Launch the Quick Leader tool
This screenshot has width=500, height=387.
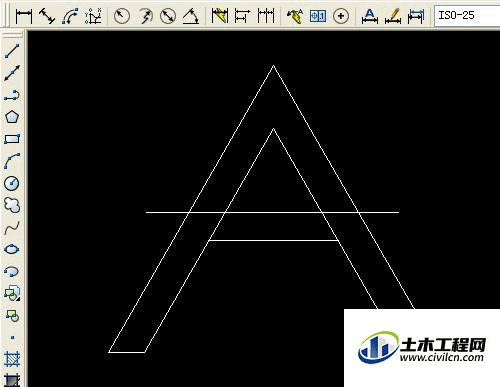pyautogui.click(x=295, y=16)
